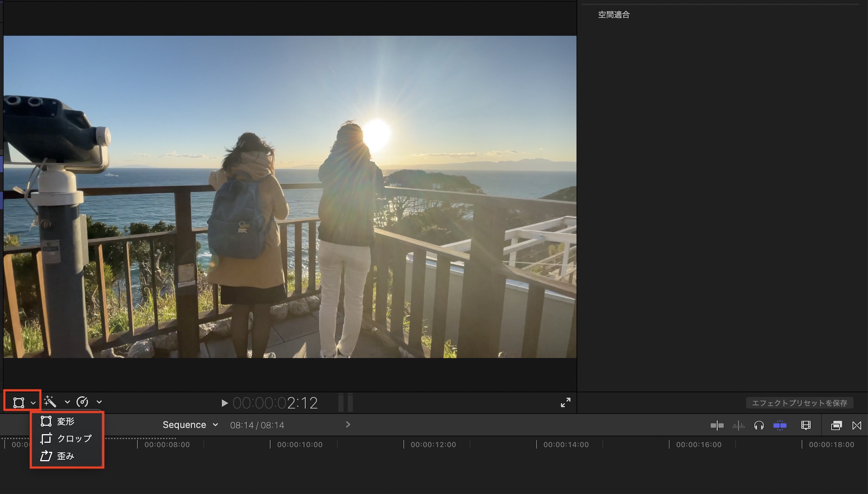Click the fullscreen viewer arrows icon
The width and height of the screenshot is (868, 494).
pos(566,402)
